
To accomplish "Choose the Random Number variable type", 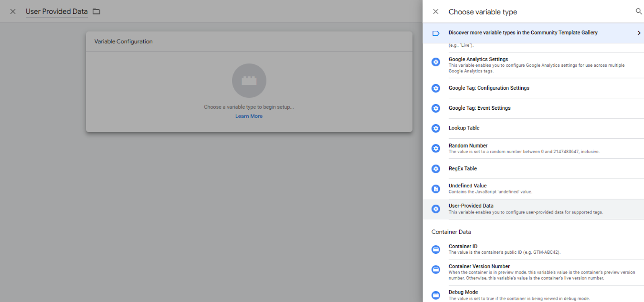I will (468, 146).
